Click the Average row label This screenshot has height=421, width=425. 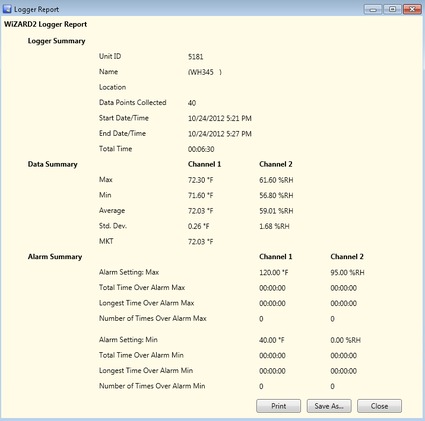click(x=112, y=211)
